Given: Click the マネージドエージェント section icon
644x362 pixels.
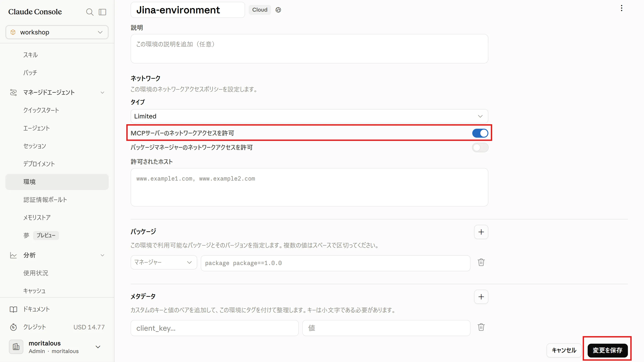Looking at the screenshot, I should pyautogui.click(x=13, y=93).
